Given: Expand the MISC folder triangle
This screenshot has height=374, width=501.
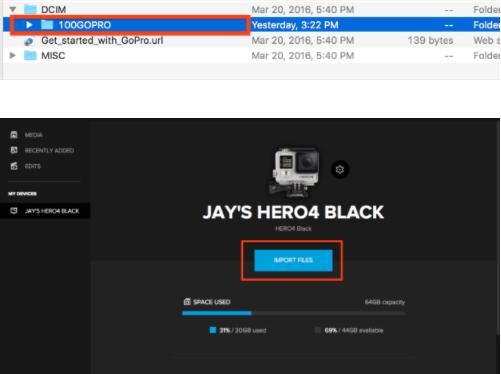Looking at the screenshot, I should click(13, 55).
